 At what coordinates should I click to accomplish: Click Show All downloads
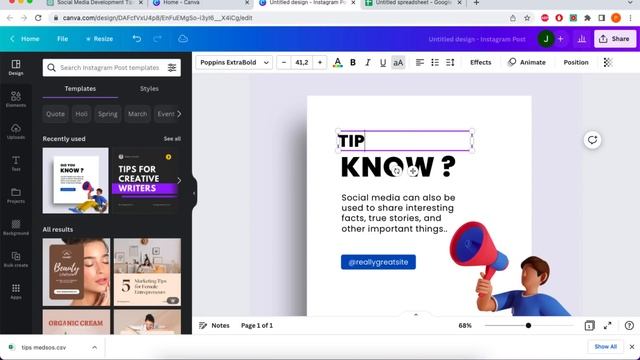pyautogui.click(x=605, y=347)
